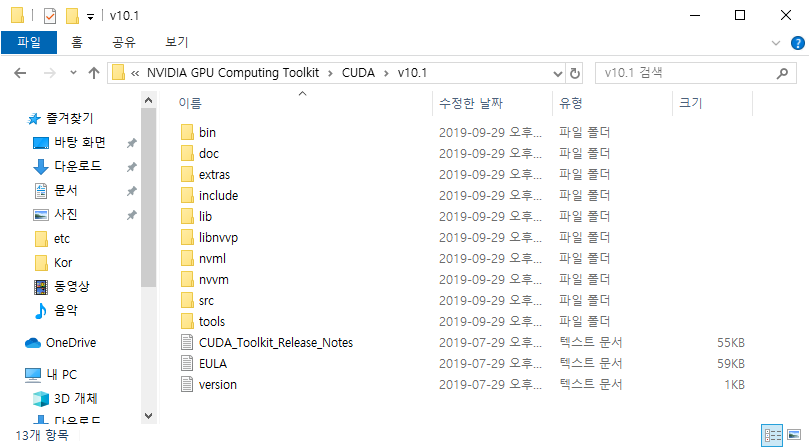Click navigation pane scroll down arrow
Image resolution: width=810 pixels, height=448 pixels.
(149, 416)
